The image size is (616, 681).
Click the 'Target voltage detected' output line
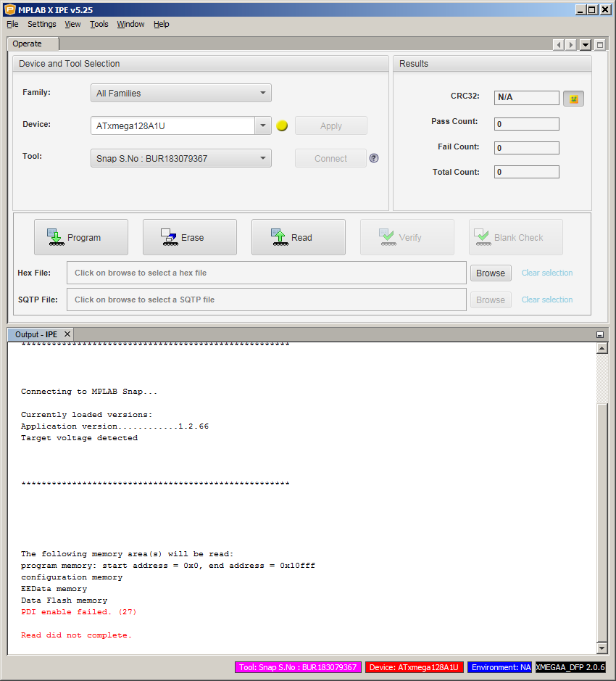(79, 438)
